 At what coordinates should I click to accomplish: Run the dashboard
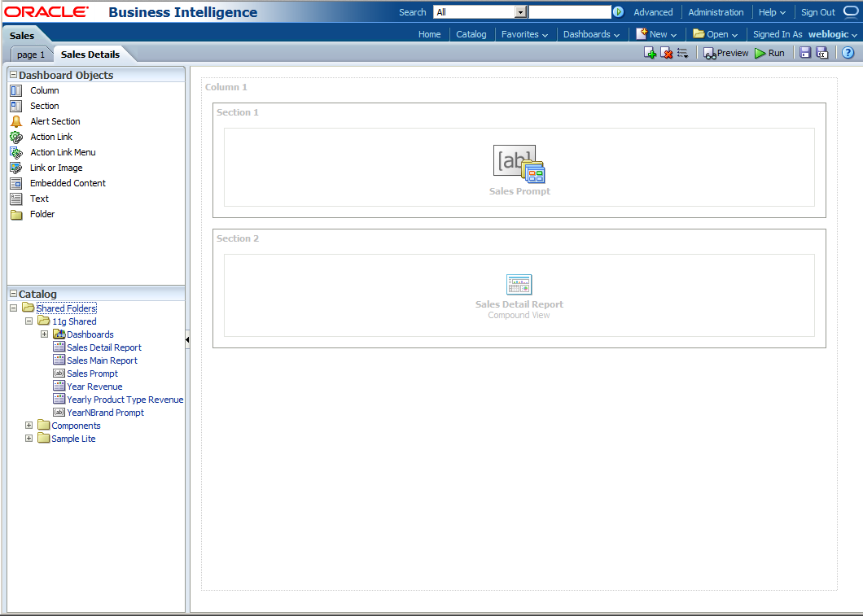click(769, 52)
